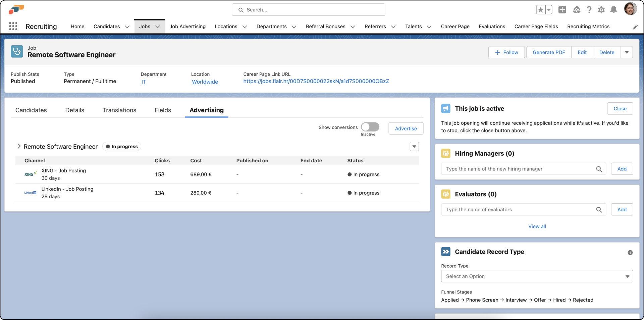
Task: Click the search icon in evaluators field
Action: point(599,210)
